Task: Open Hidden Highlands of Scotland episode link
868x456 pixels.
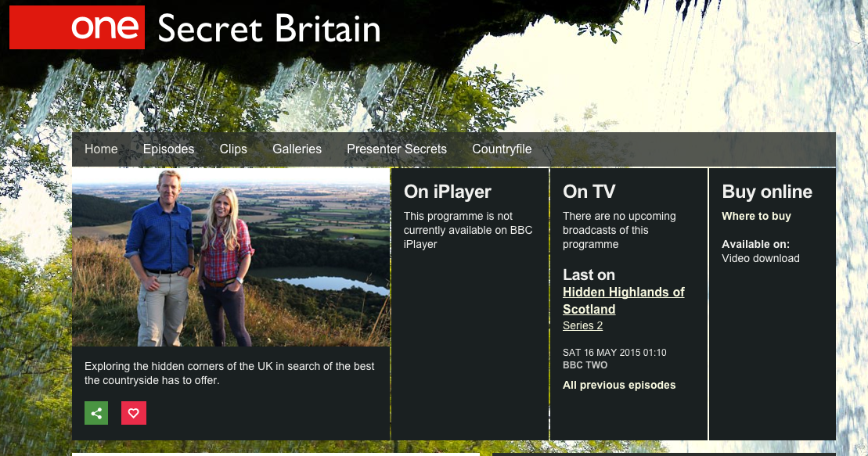Action: click(x=623, y=300)
